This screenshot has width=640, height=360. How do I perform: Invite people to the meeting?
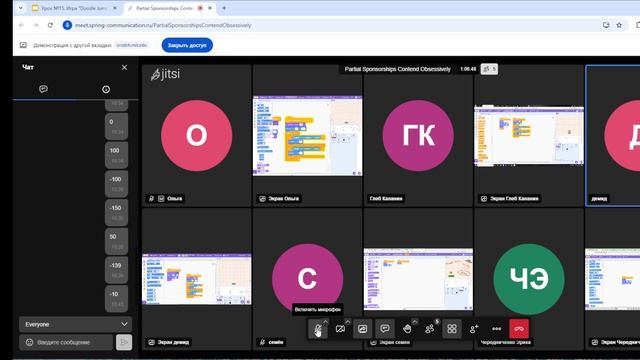click(474, 329)
